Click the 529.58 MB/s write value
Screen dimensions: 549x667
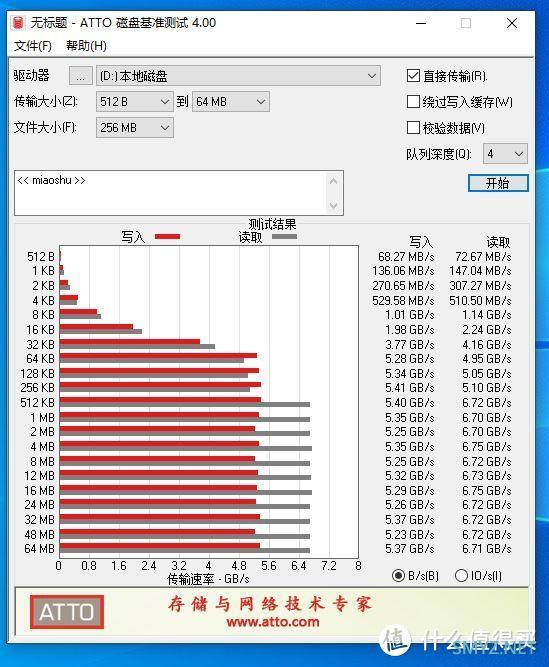pos(403,301)
